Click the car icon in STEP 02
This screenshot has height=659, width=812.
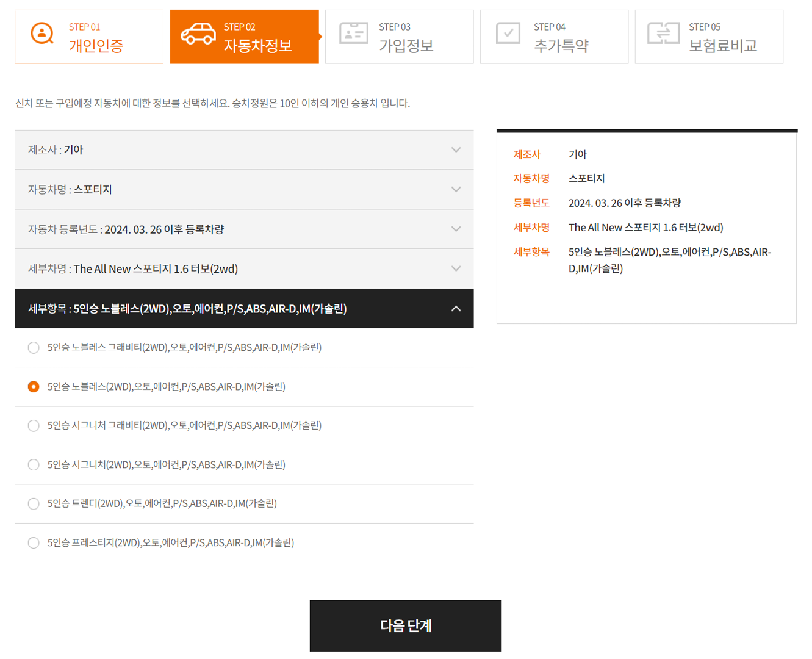click(198, 34)
